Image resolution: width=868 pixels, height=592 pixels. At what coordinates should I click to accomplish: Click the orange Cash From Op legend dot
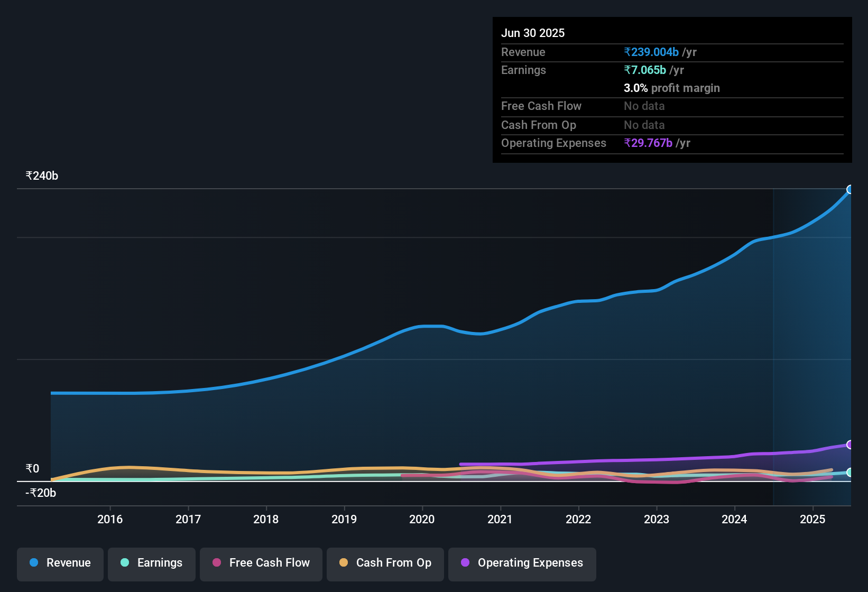343,563
